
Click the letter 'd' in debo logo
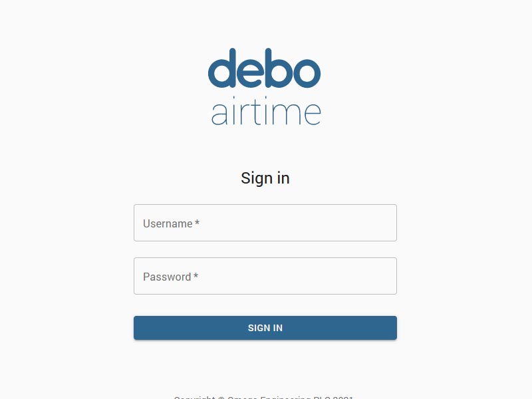pos(223,70)
